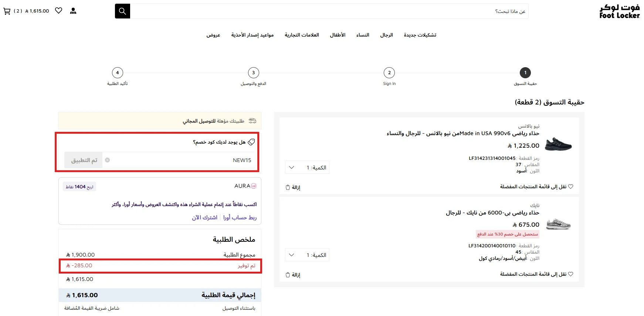Click trash icon for Nike P-6000 shoe

click(x=288, y=275)
